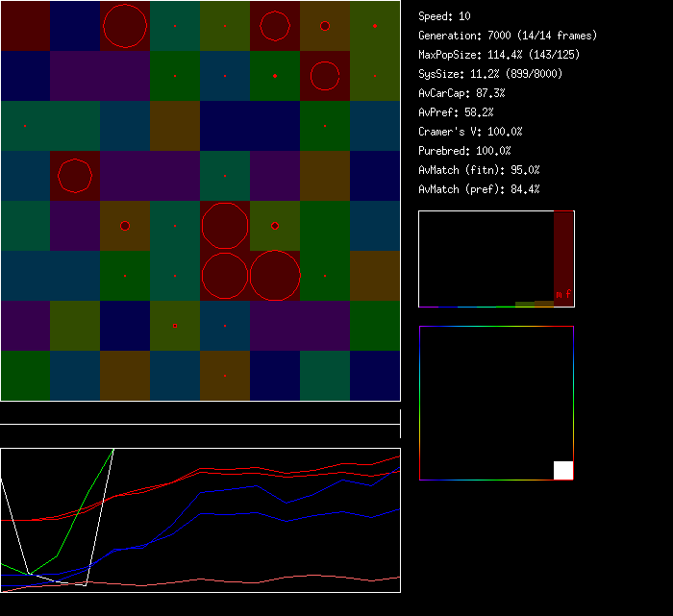Click the peak of the green graph line
The width and height of the screenshot is (673, 616).
click(x=113, y=450)
